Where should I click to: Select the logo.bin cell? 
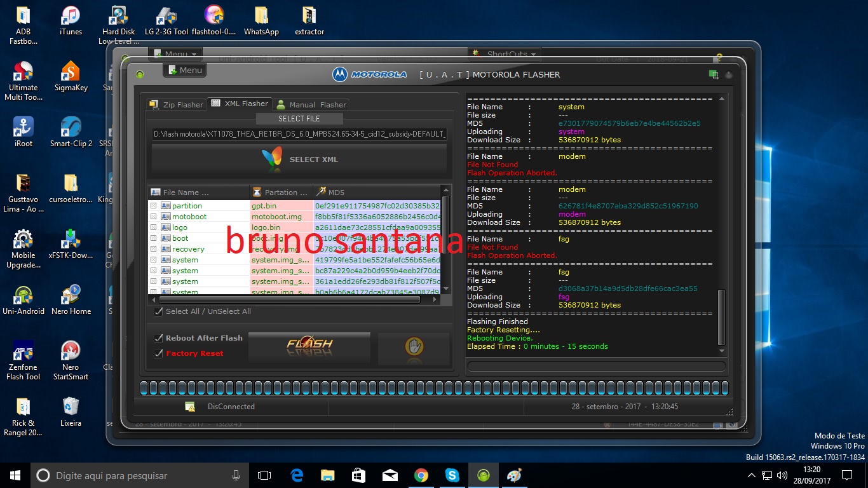[281, 227]
